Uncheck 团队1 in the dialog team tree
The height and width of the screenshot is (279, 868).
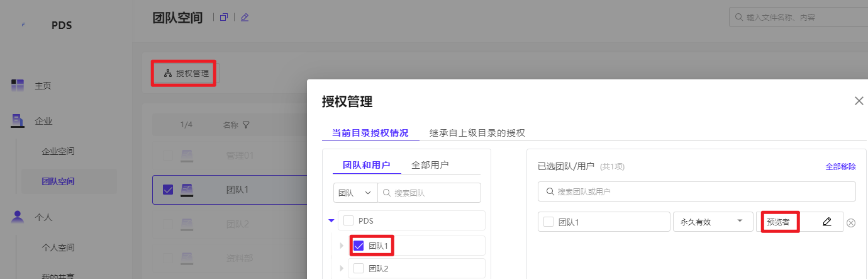coord(359,246)
